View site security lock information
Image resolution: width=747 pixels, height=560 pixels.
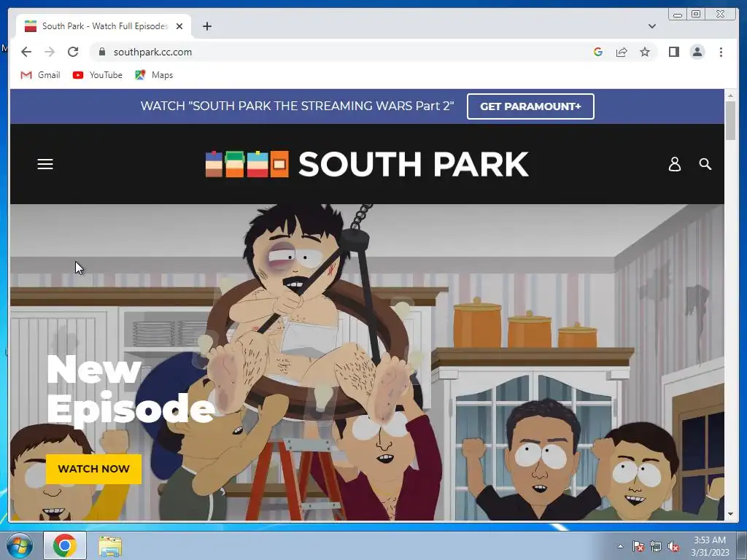[101, 52]
